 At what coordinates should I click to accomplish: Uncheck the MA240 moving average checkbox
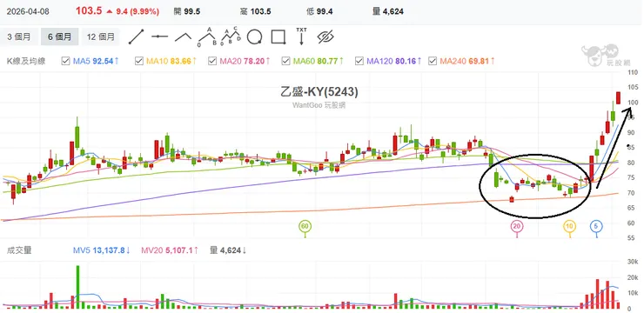(432, 61)
